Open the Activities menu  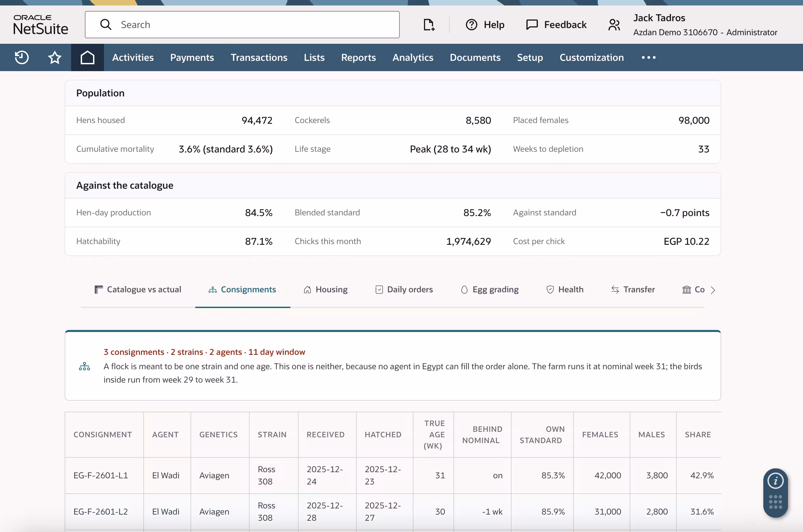coord(133,57)
